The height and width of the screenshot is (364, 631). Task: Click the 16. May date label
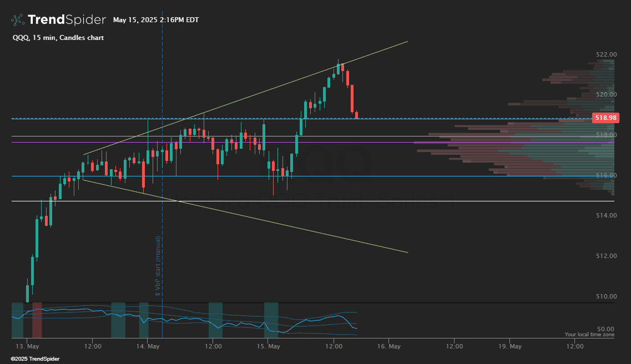[388, 346]
